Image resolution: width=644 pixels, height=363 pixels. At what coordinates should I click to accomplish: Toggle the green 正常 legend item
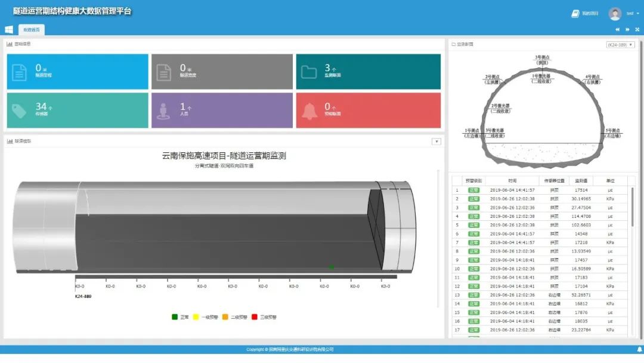click(x=179, y=317)
